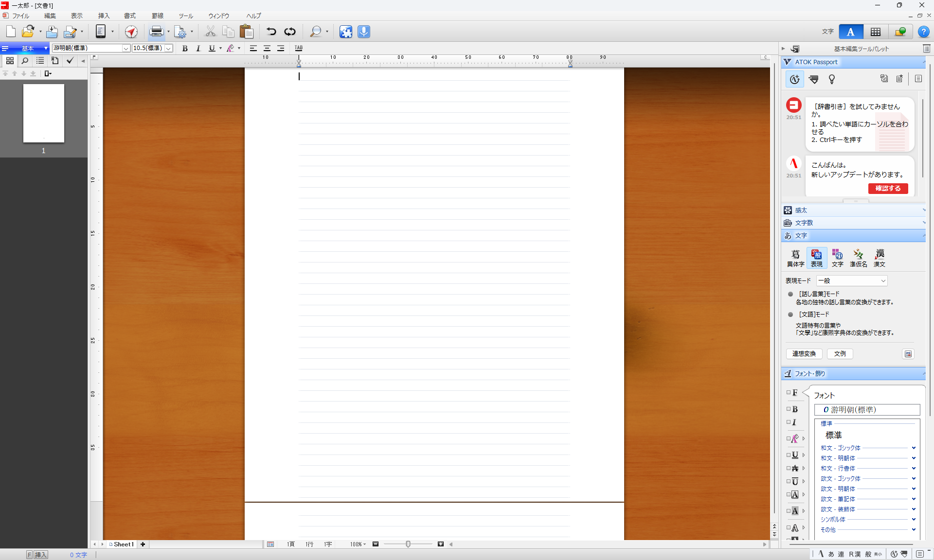This screenshot has width=934, height=560.
Task: Open the 書式 menu
Action: click(x=130, y=16)
